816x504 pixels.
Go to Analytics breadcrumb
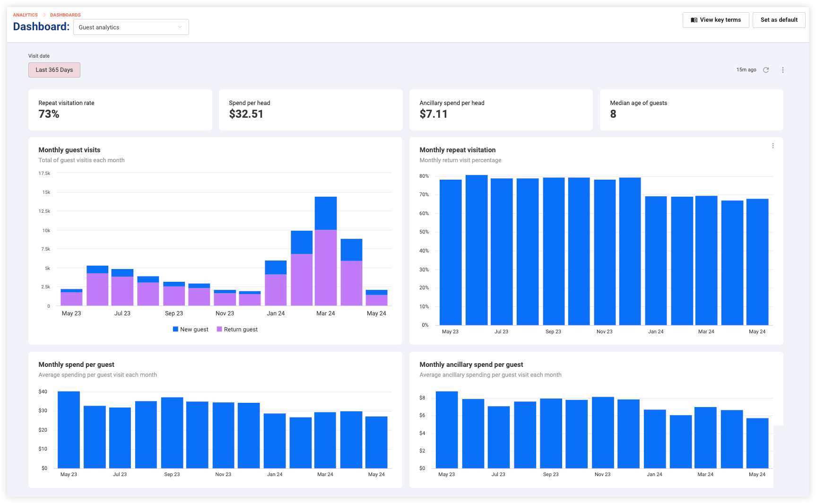[25, 15]
